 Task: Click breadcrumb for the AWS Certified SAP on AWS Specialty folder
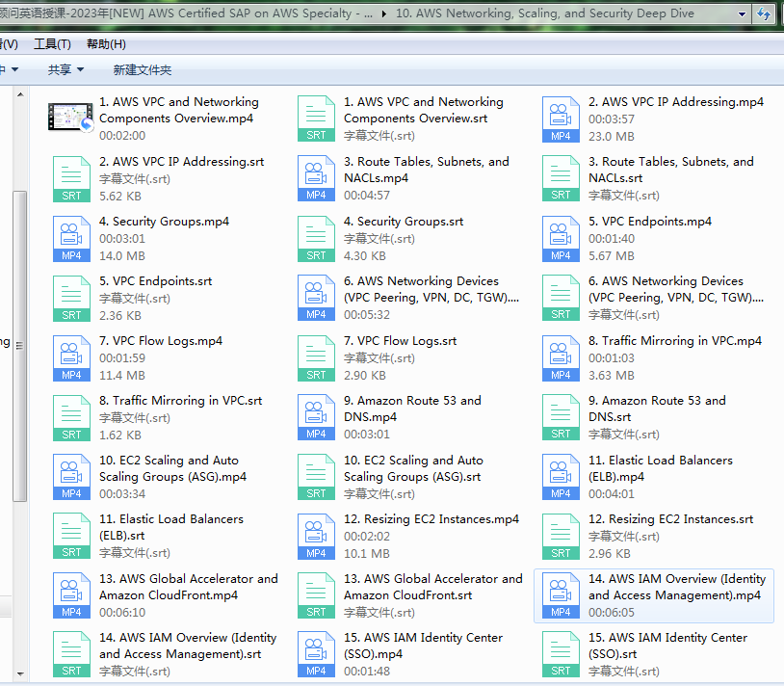click(186, 13)
